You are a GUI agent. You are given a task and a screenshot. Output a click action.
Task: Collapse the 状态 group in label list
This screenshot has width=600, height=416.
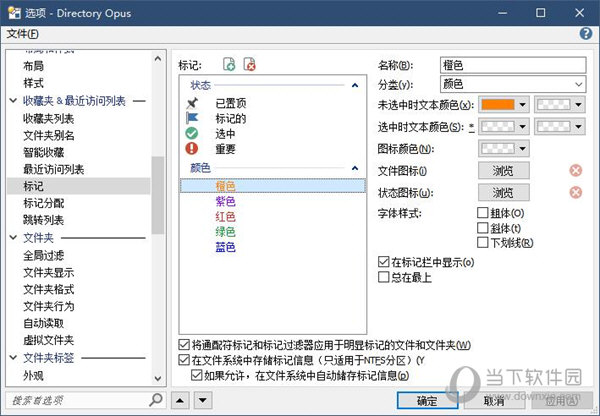coord(355,85)
